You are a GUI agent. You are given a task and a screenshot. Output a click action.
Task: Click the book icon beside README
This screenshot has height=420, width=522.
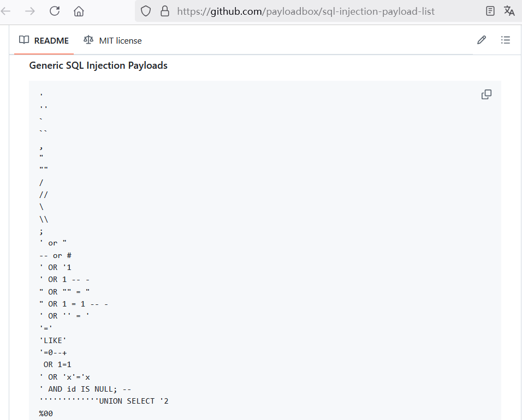[x=24, y=40]
